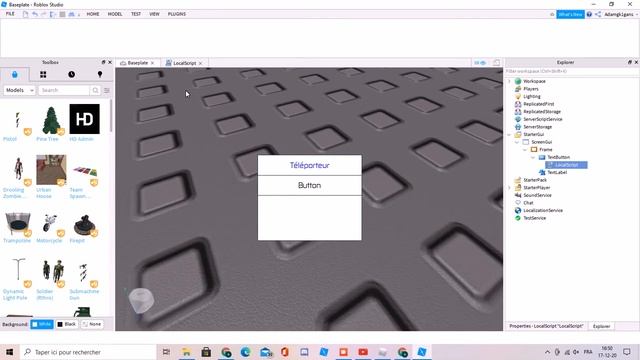Click the Windows taskbar search box
This screenshot has height=360, width=640.
pos(88,352)
